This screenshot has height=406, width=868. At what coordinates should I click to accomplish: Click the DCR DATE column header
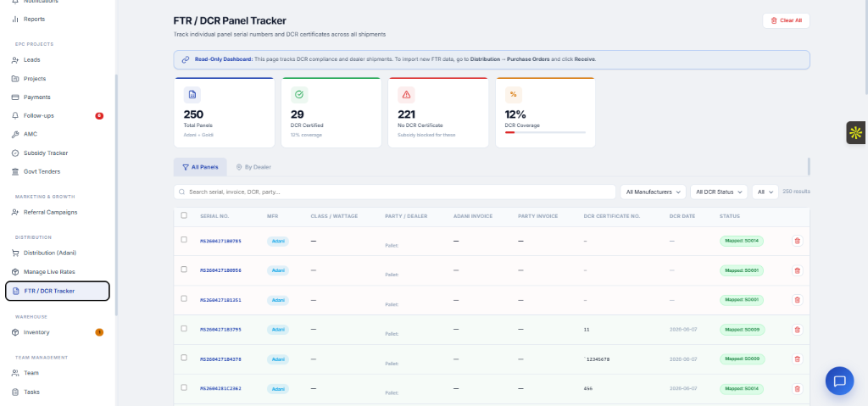(x=682, y=216)
